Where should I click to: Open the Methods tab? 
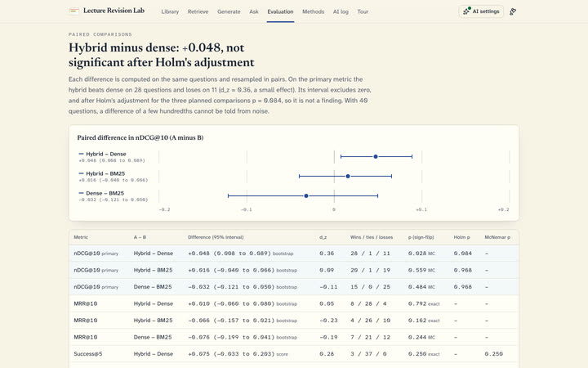[x=313, y=11]
